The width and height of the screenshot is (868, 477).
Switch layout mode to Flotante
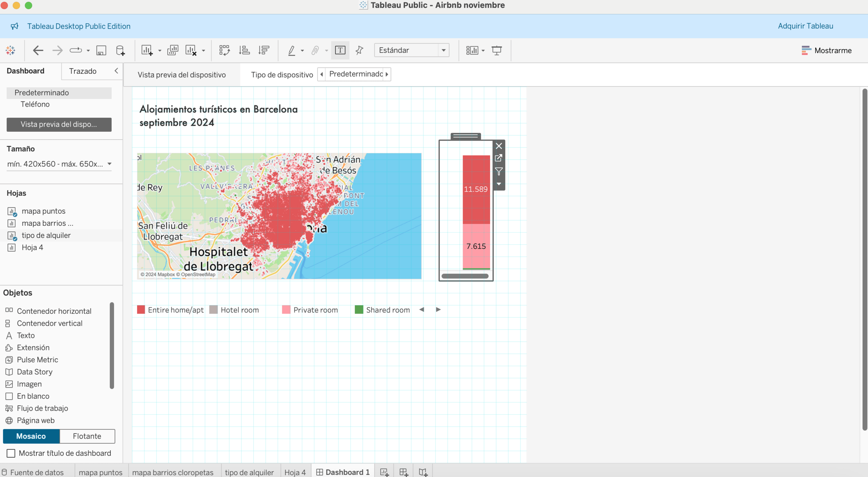click(x=87, y=436)
